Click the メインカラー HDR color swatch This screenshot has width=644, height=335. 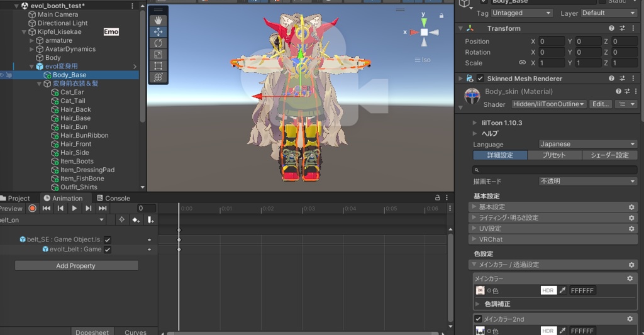coord(548,290)
